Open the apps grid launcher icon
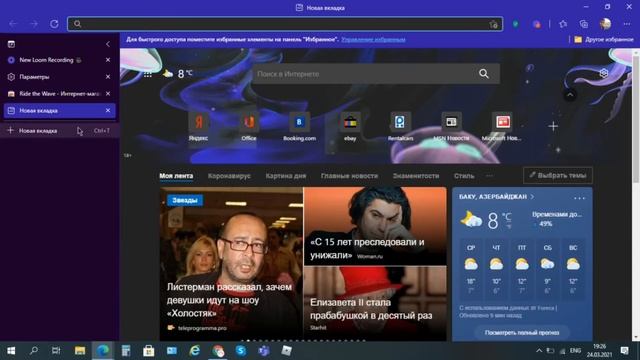 click(x=148, y=74)
